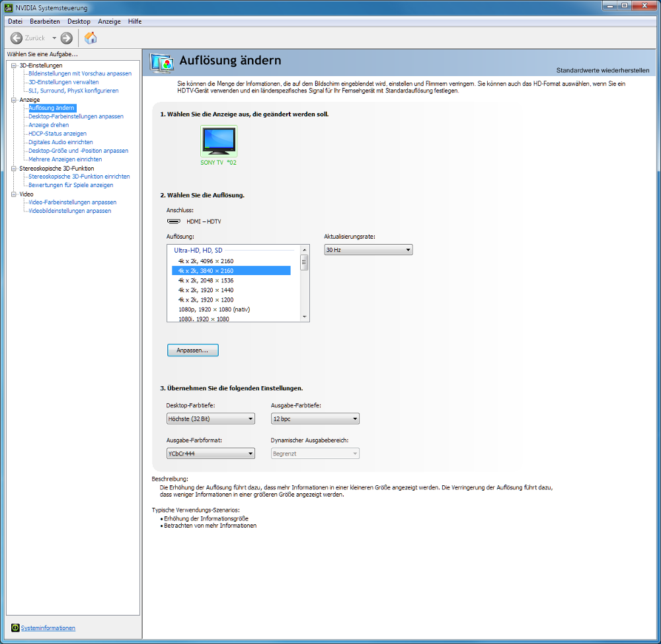Viewport: 661px width, 644px height.
Task: Open Stereoskopische 3D-Funktion einrichten
Action: [79, 177]
